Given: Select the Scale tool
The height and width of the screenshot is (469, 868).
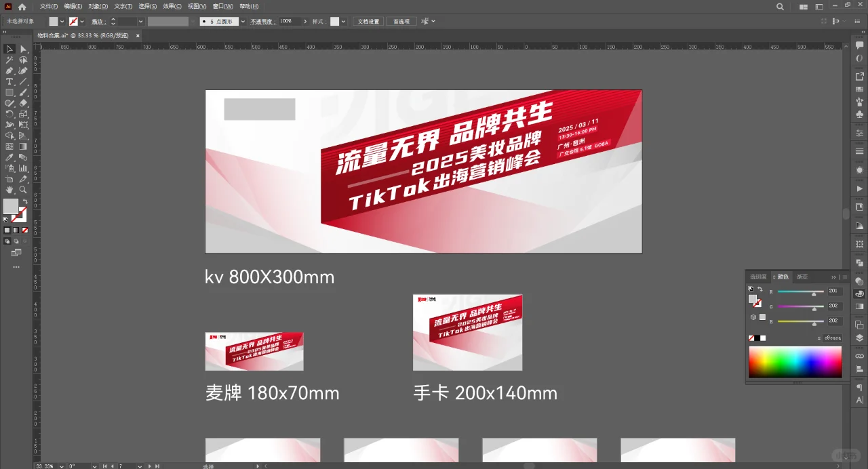Looking at the screenshot, I should (x=23, y=114).
